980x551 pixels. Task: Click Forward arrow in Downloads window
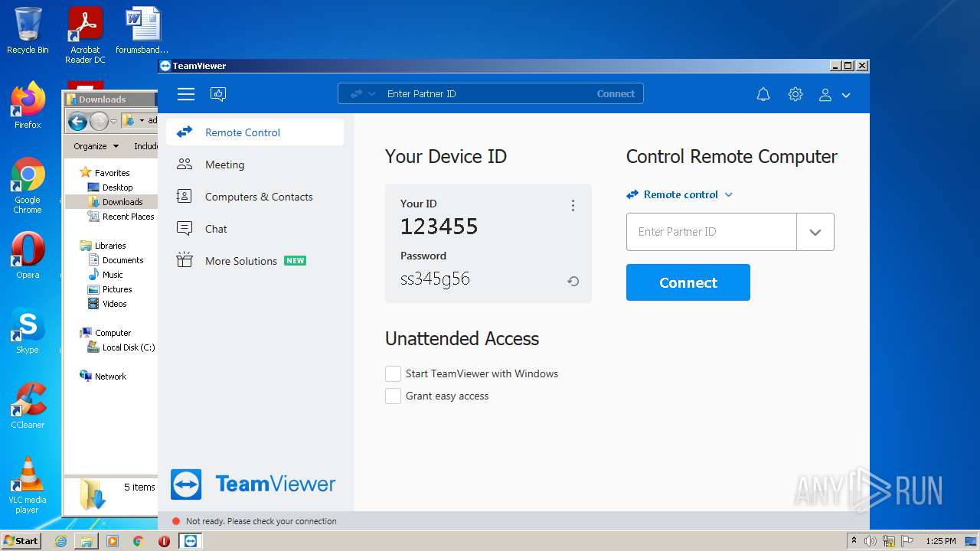99,121
